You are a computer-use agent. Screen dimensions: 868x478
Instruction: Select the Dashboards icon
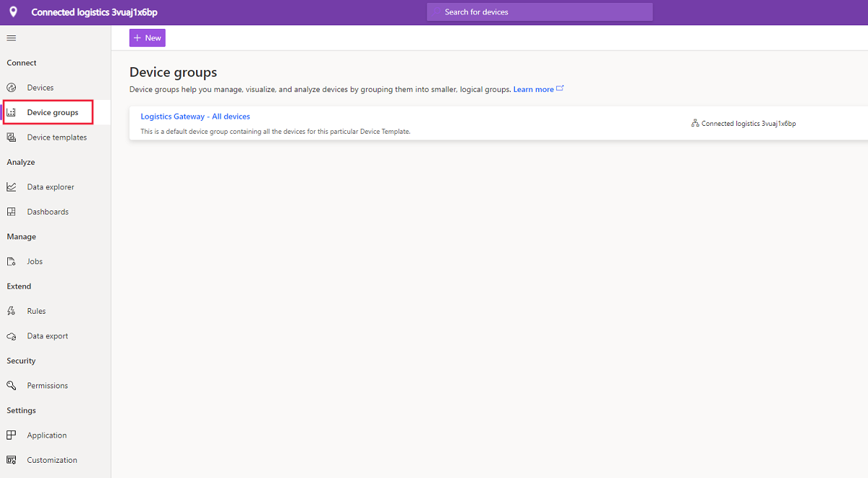pyautogui.click(x=12, y=211)
